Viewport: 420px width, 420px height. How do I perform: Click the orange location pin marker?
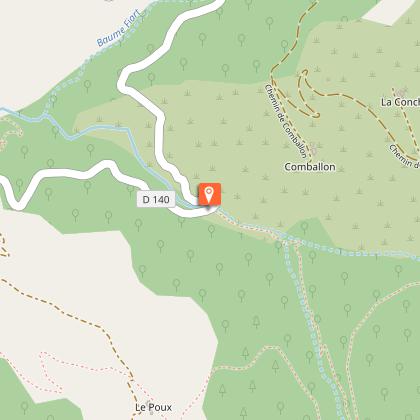coord(210,195)
